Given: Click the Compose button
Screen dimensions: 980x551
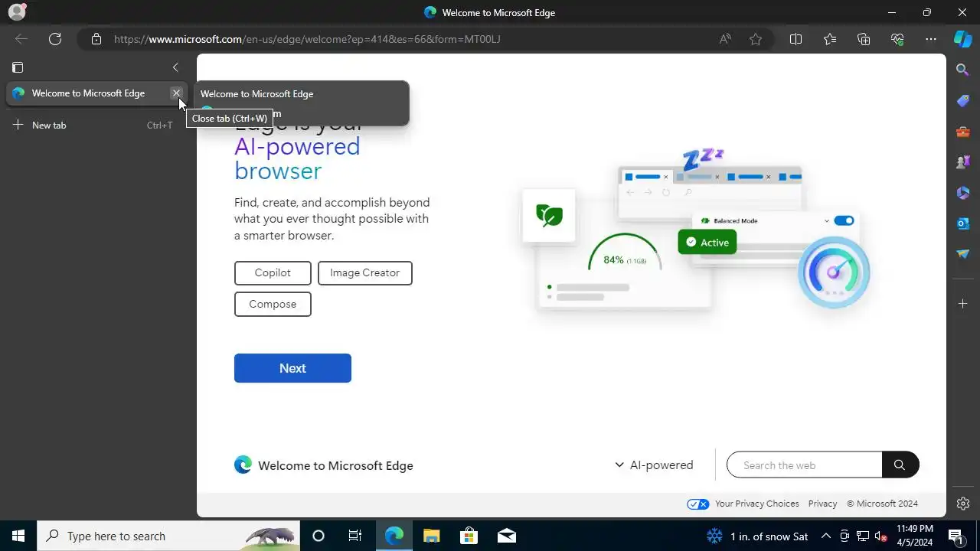Looking at the screenshot, I should (x=273, y=304).
